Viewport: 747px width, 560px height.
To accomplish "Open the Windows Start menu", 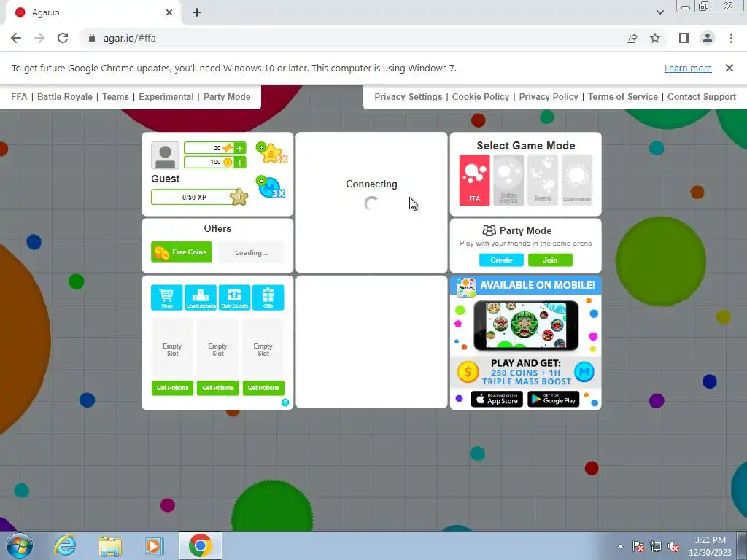I will tap(20, 545).
